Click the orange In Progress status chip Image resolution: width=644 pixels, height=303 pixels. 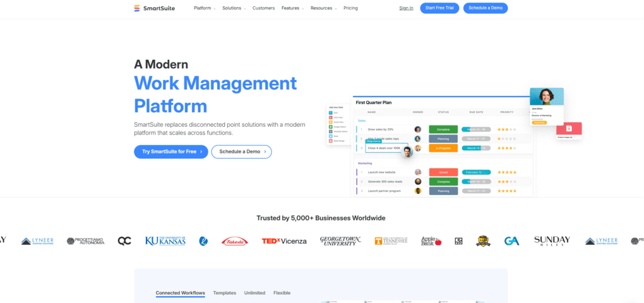pos(443,148)
